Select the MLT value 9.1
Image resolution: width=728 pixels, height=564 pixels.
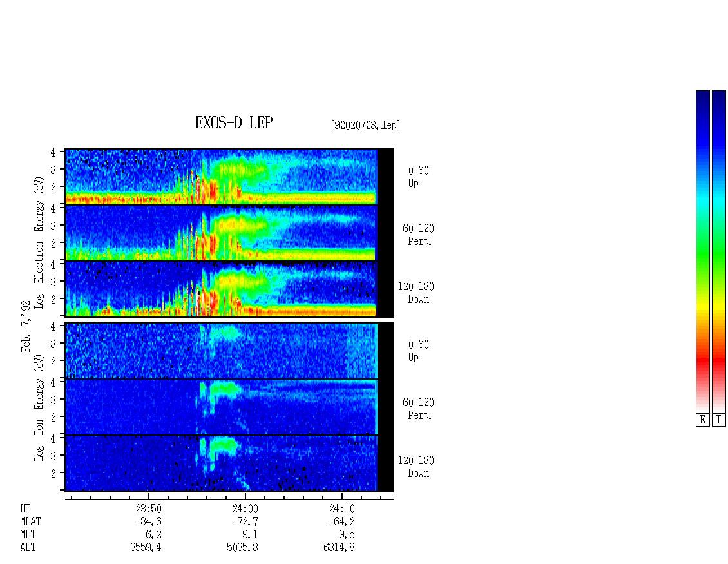[x=250, y=535]
